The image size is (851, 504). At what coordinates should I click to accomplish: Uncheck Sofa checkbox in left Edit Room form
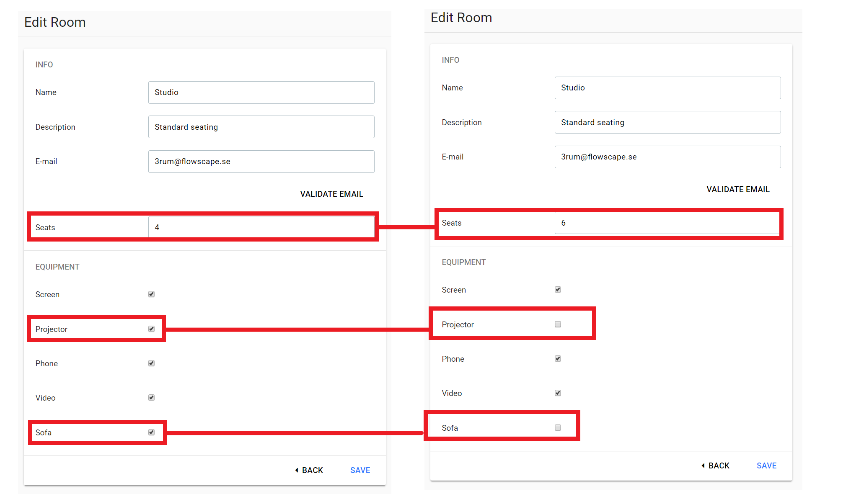point(151,432)
